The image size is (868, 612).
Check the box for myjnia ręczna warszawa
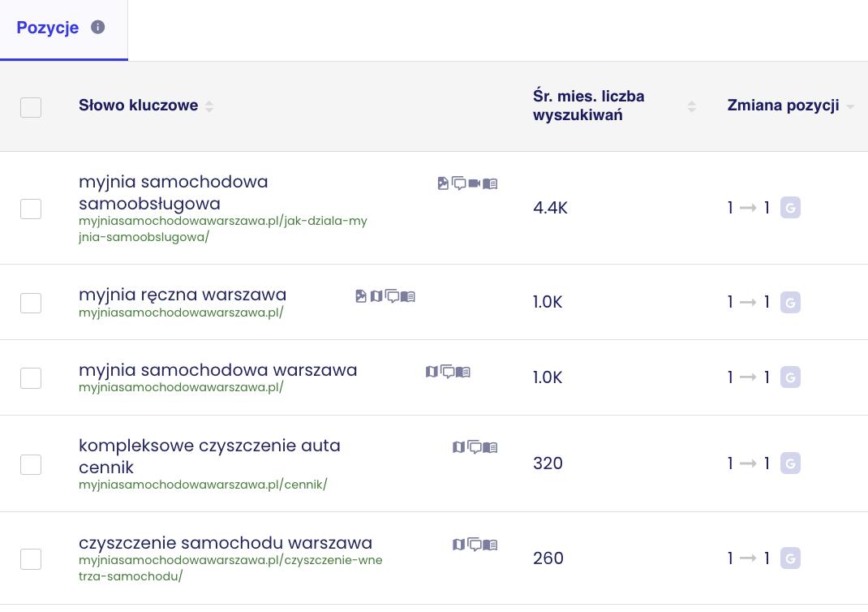point(31,303)
